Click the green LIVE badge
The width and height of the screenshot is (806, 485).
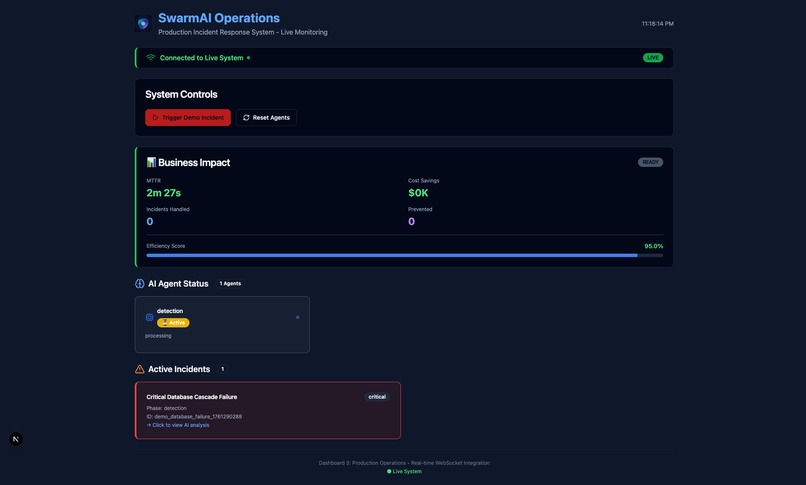tap(652, 58)
